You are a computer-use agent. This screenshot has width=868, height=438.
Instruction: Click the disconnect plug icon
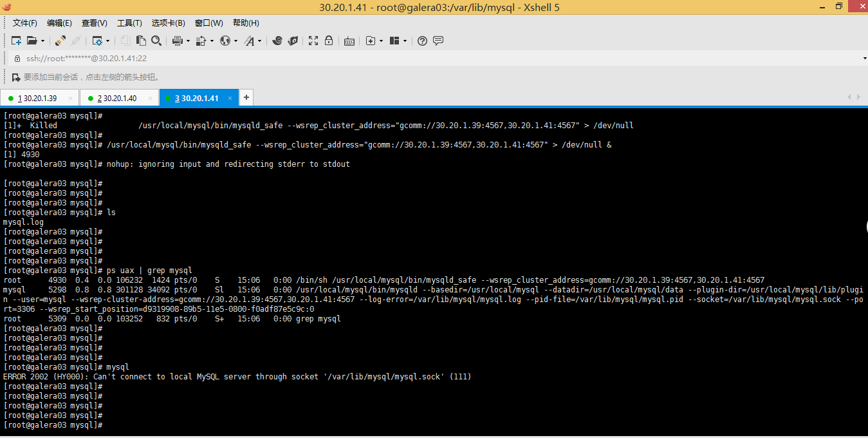tap(60, 41)
